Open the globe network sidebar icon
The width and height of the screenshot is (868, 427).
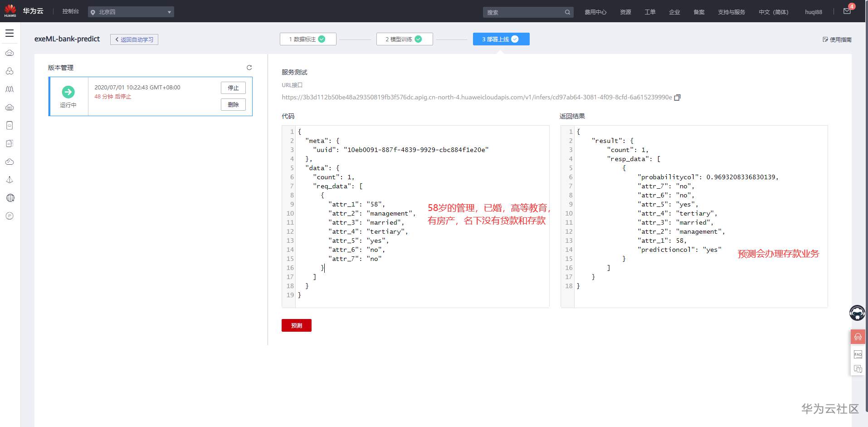click(10, 198)
